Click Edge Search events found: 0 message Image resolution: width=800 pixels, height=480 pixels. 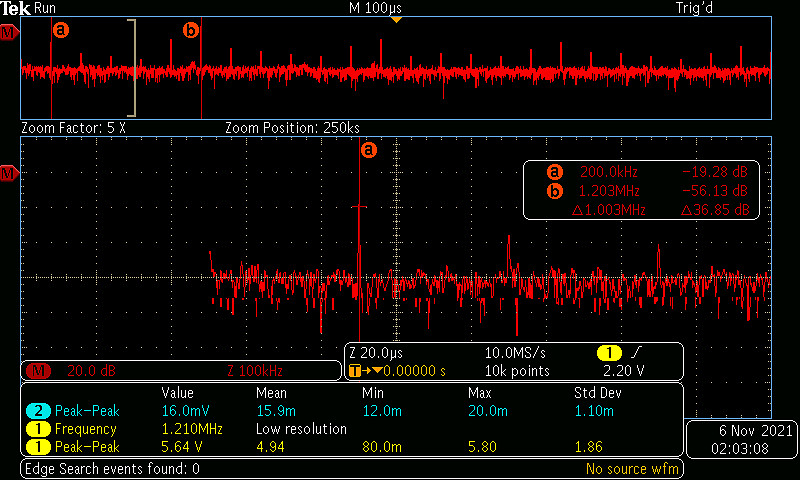coord(112,468)
